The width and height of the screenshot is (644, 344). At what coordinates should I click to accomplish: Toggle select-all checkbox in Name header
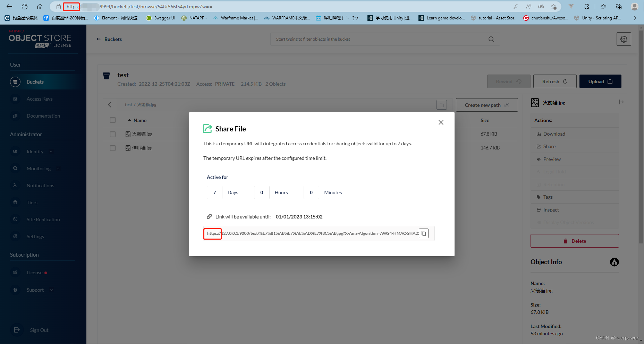pos(113,120)
